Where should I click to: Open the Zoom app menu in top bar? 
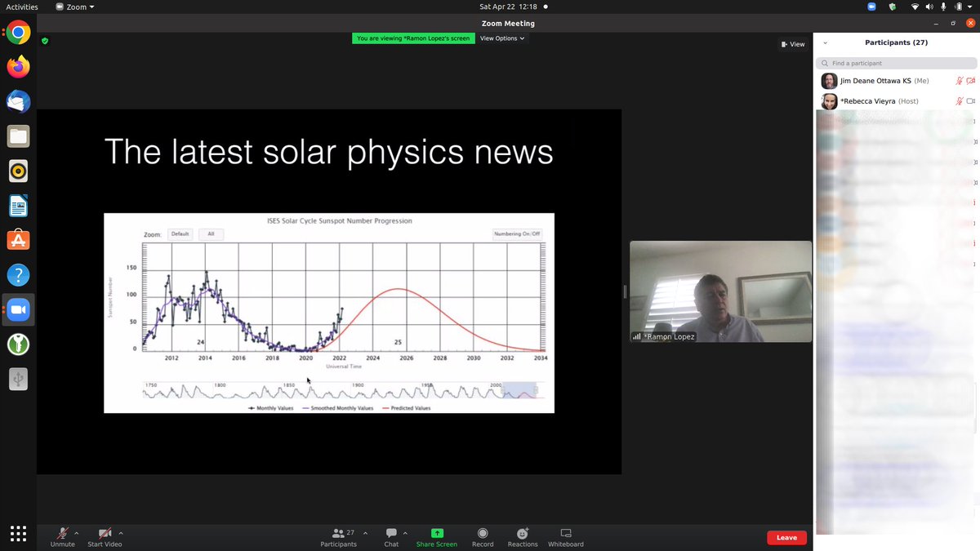[x=75, y=7]
